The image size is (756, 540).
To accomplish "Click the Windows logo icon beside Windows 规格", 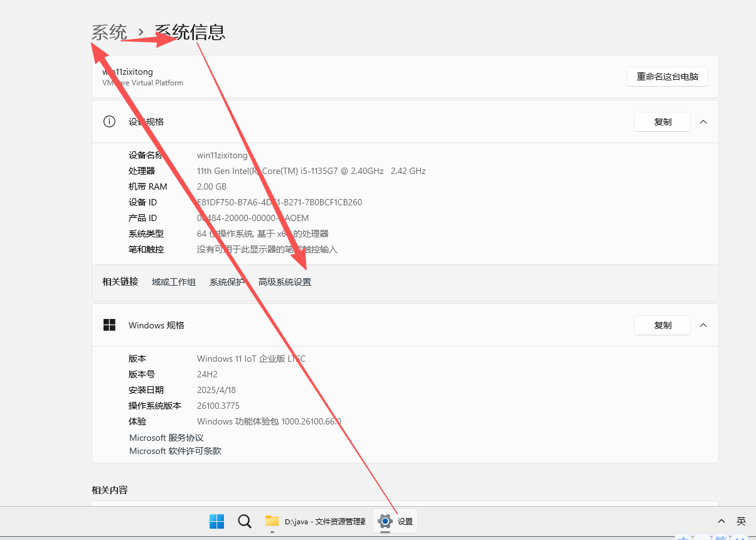I will [x=109, y=325].
